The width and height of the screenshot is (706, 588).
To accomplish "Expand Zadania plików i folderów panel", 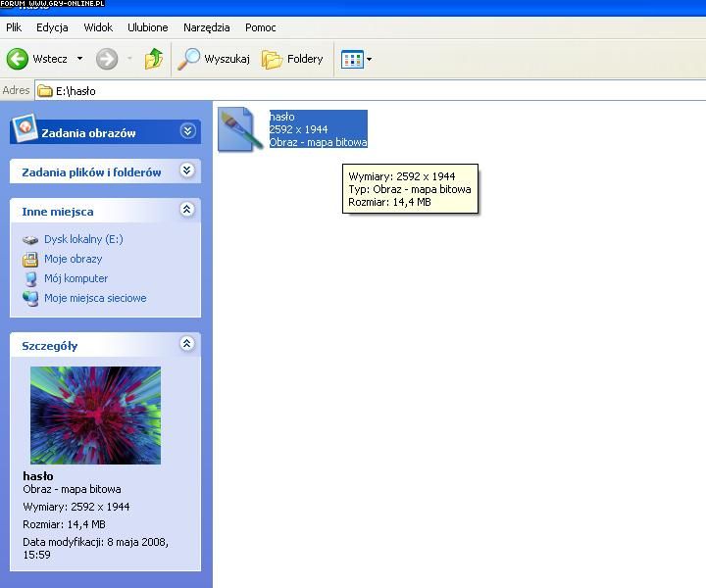I will [187, 171].
